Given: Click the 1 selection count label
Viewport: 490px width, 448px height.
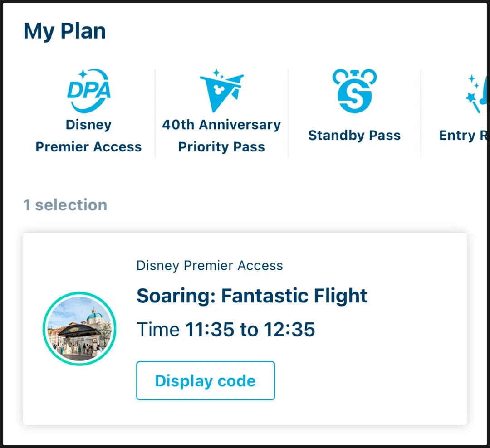Looking at the screenshot, I should coord(65,205).
